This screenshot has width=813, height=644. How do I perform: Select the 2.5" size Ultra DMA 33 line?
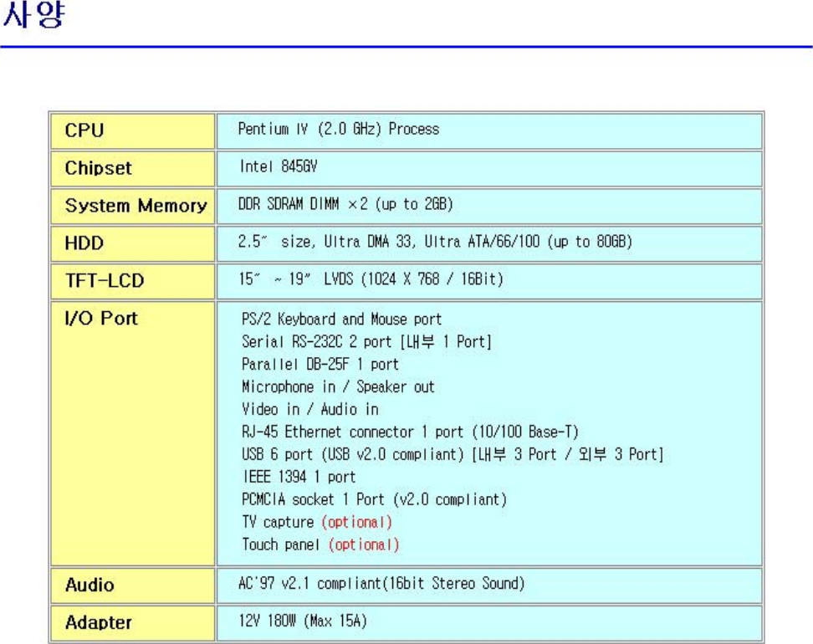coord(435,242)
